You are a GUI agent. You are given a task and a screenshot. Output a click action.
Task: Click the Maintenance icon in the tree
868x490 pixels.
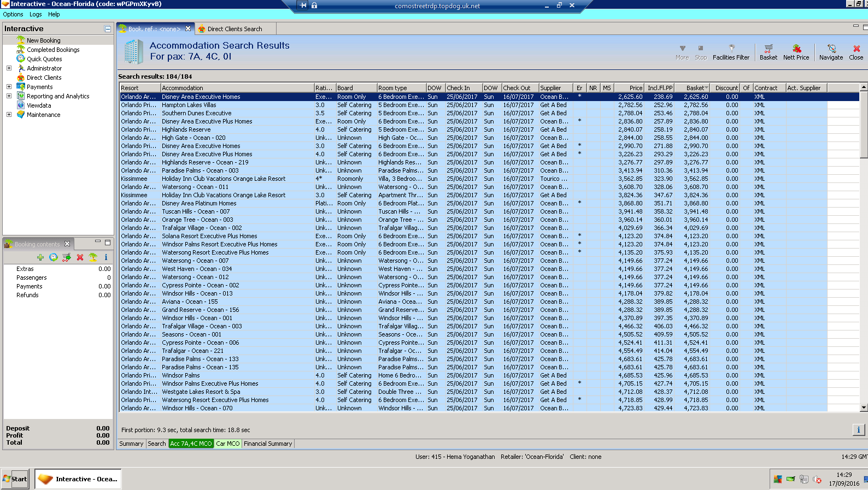coord(21,115)
